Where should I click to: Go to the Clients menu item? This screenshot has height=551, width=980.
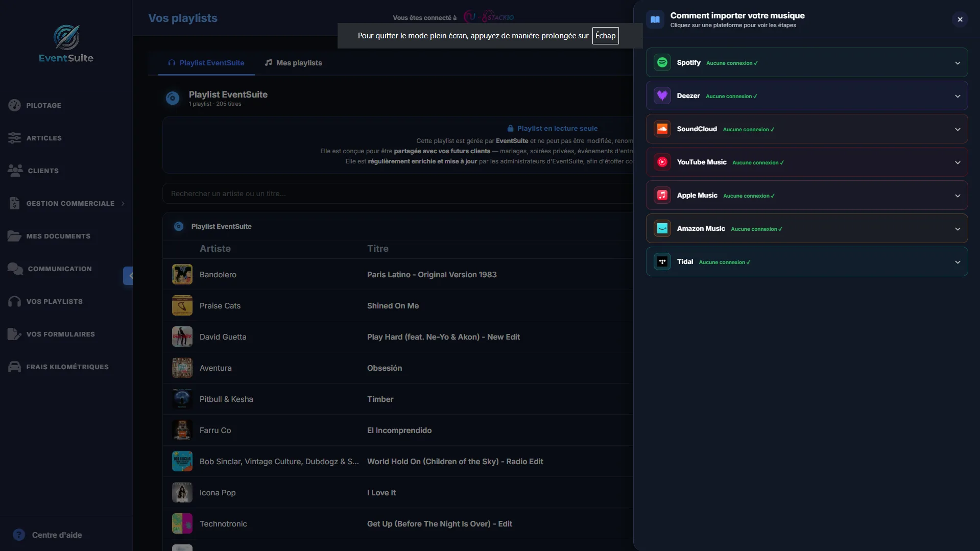click(43, 171)
